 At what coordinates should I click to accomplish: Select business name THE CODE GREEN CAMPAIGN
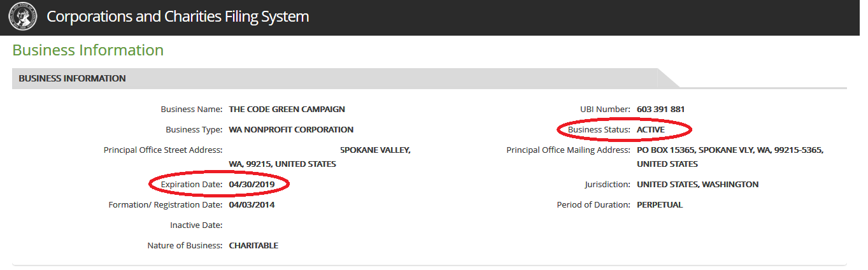(x=287, y=109)
